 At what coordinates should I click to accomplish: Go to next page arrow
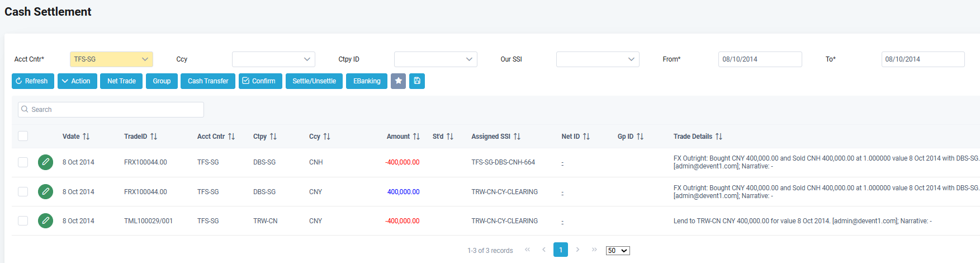577,250
